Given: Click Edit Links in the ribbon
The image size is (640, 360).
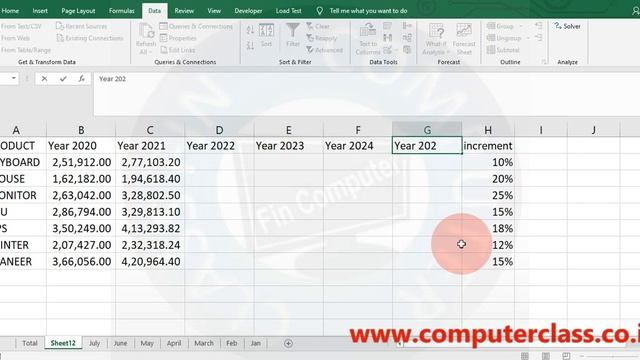Looking at the screenshot, I should pos(178,50).
